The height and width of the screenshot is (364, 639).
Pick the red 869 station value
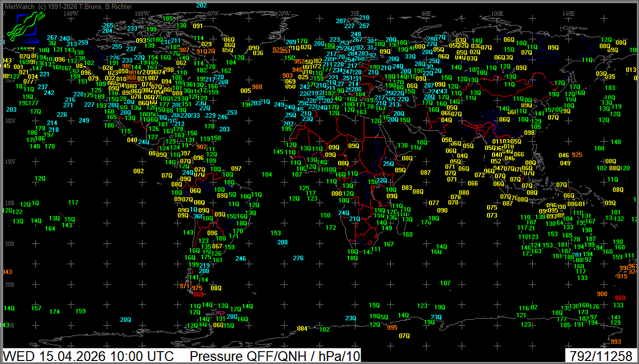click(x=199, y=294)
